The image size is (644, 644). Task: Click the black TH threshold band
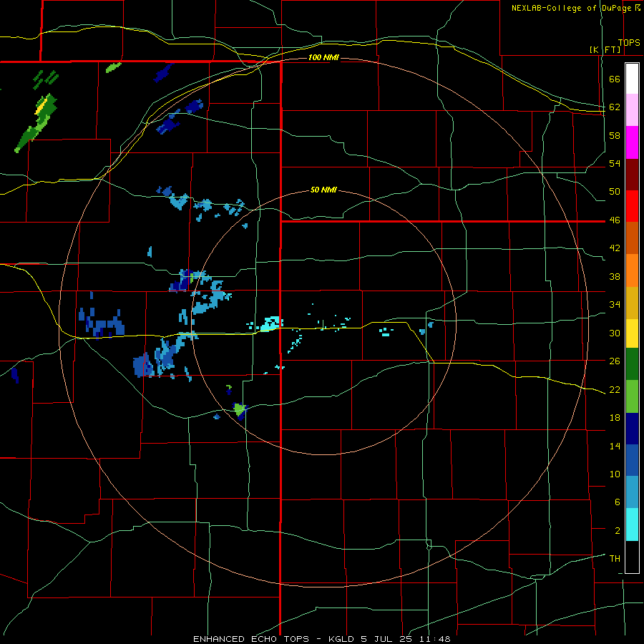632,557
